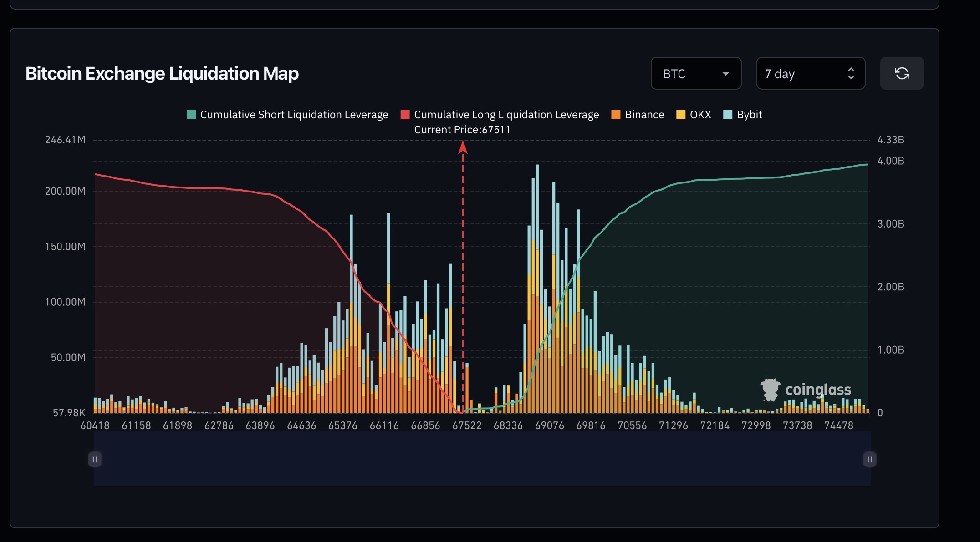The width and height of the screenshot is (980, 542).
Task: Click the left range slider handle
Action: [x=95, y=459]
